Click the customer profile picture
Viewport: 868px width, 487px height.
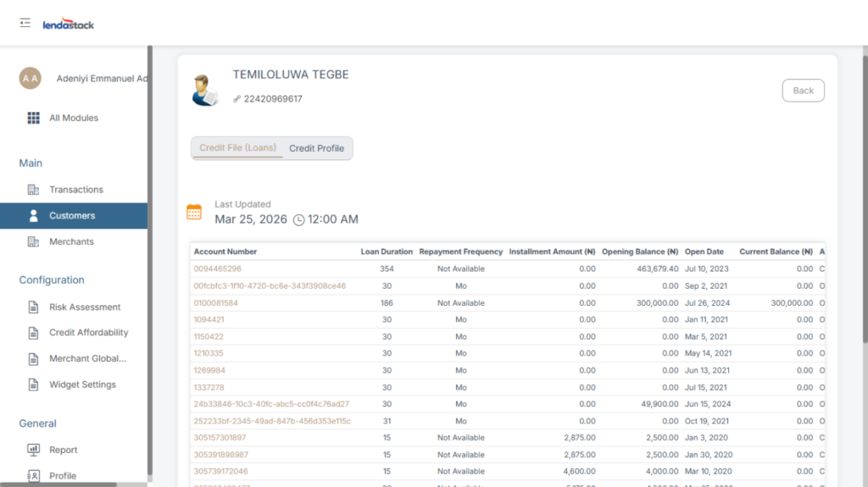pyautogui.click(x=204, y=90)
